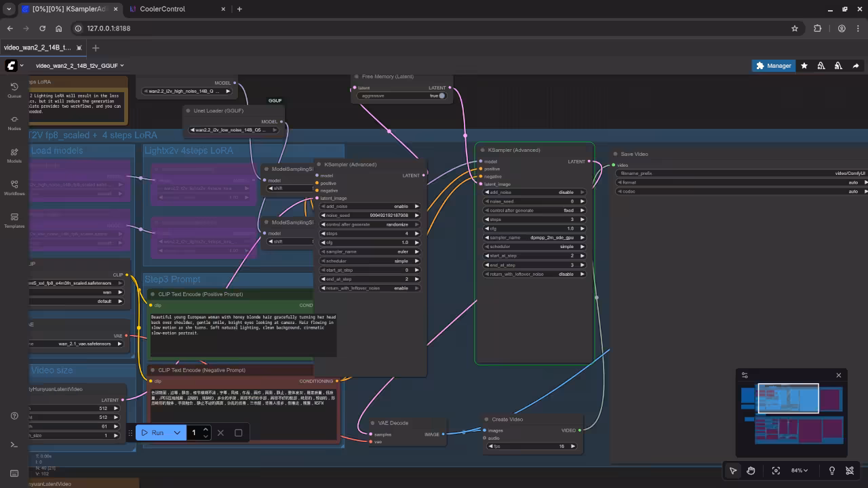Click the share arrow icon
Screen dimensions: 868x488
(856, 66)
